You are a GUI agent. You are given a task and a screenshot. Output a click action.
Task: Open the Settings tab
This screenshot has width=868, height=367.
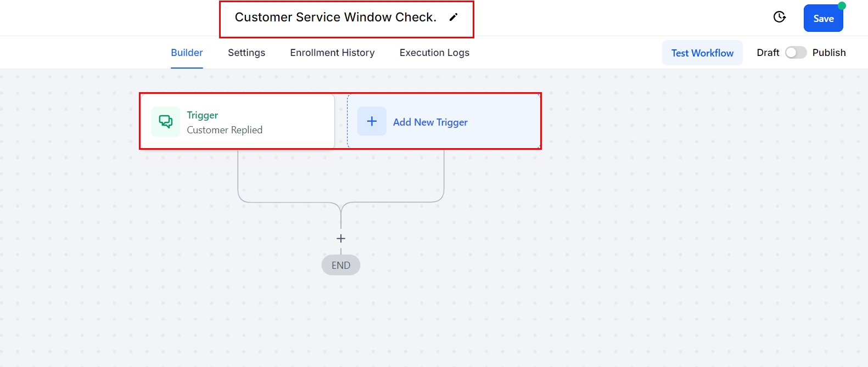[247, 53]
